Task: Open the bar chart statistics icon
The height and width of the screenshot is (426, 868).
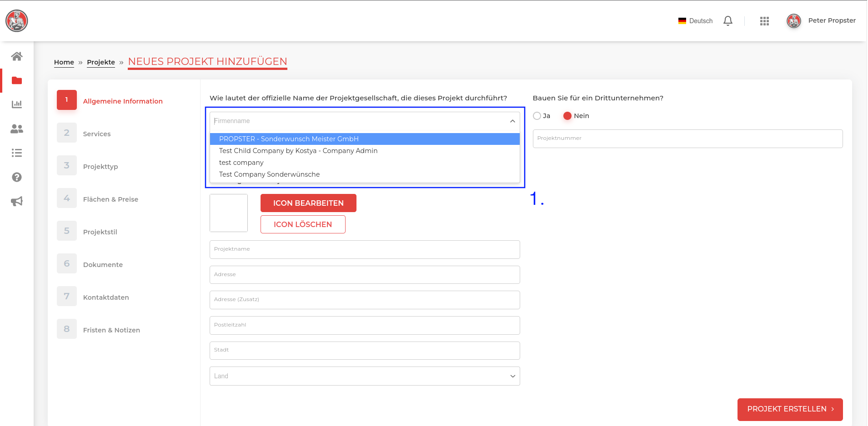Action: 17,104
